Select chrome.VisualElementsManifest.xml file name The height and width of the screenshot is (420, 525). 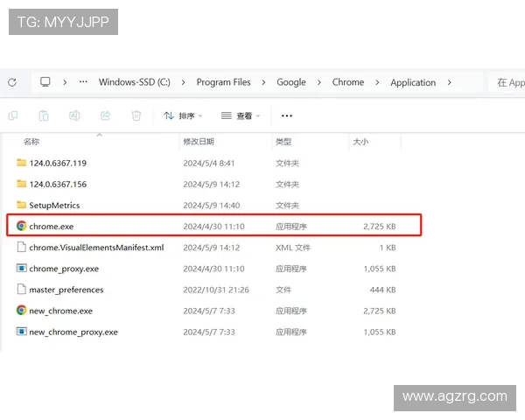pos(96,248)
